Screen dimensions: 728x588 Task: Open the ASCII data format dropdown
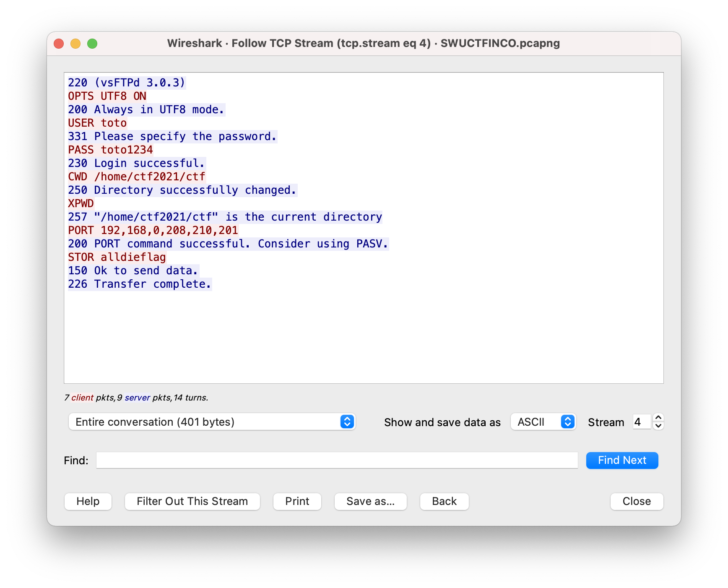(543, 421)
